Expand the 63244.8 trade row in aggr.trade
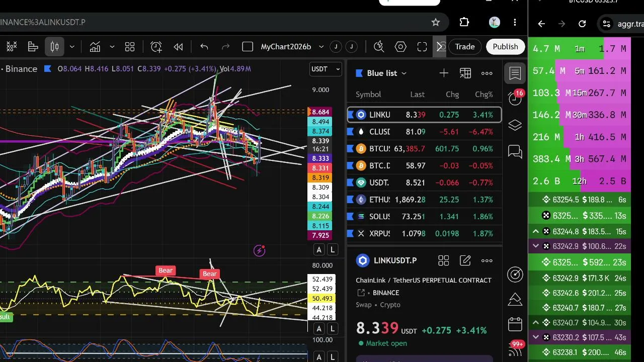 point(536,231)
